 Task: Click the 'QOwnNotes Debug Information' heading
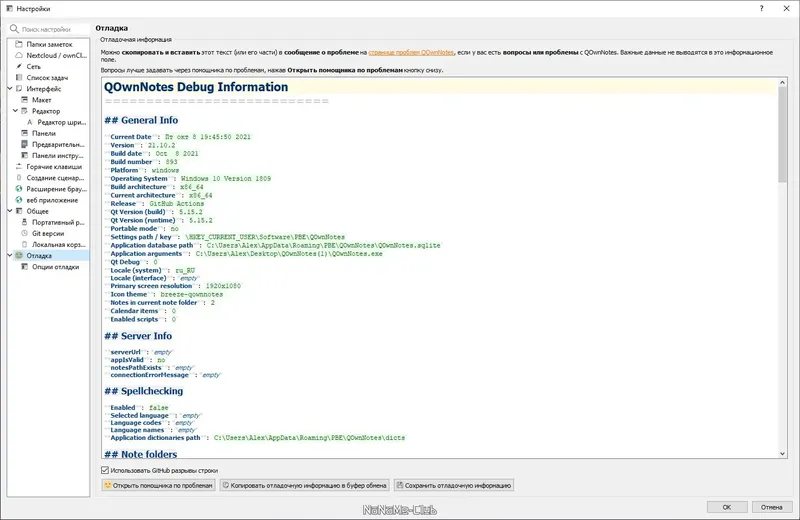196,87
